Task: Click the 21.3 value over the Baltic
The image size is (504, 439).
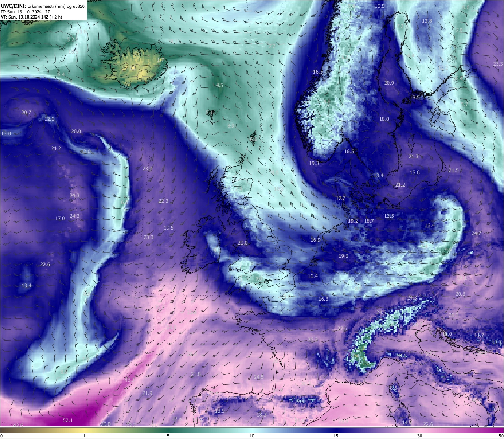Action: coord(413,156)
